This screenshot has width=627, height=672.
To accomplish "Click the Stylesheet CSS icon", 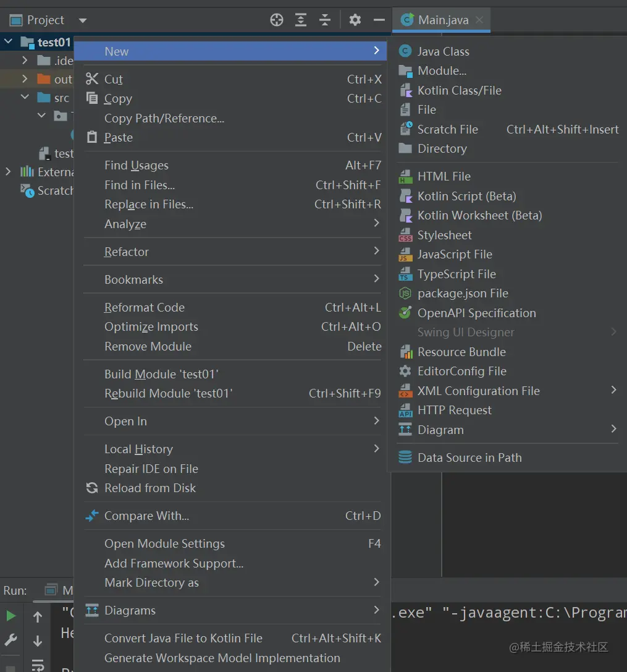I will pyautogui.click(x=405, y=235).
